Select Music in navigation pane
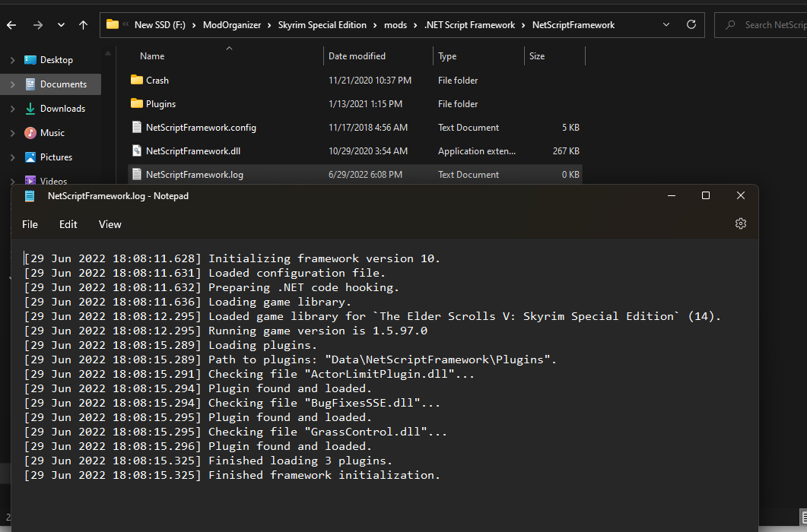Viewport: 807px width, 532px height. [x=52, y=133]
